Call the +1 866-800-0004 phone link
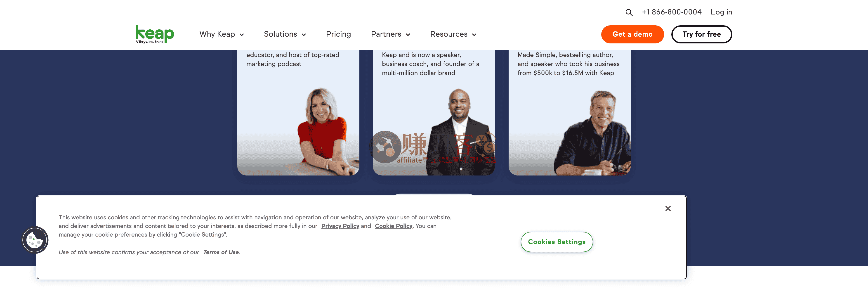The image size is (868, 294). coord(672,12)
